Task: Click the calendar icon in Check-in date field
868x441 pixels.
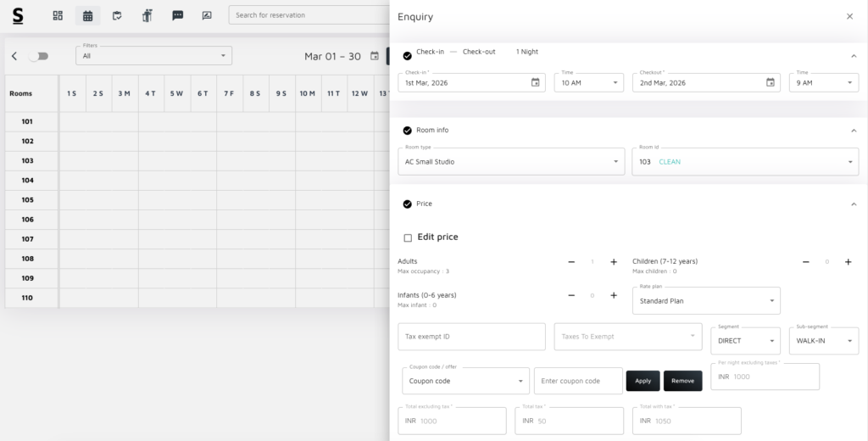Action: 535,82
